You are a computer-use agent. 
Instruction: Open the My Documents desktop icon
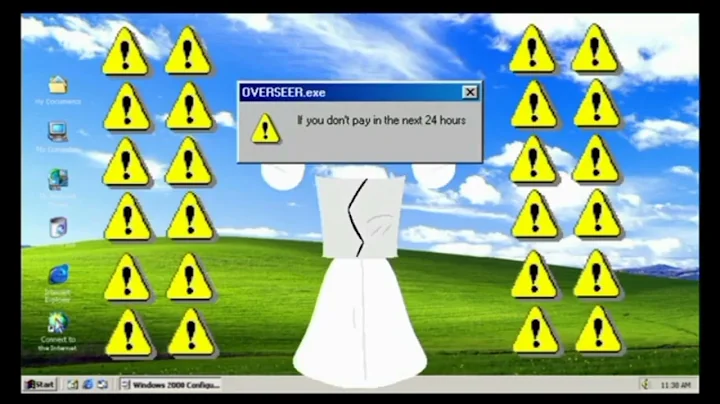(x=58, y=85)
